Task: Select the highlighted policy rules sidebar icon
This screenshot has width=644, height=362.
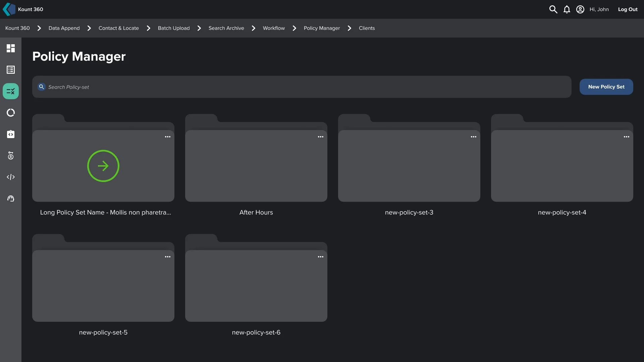Action: coord(11,91)
